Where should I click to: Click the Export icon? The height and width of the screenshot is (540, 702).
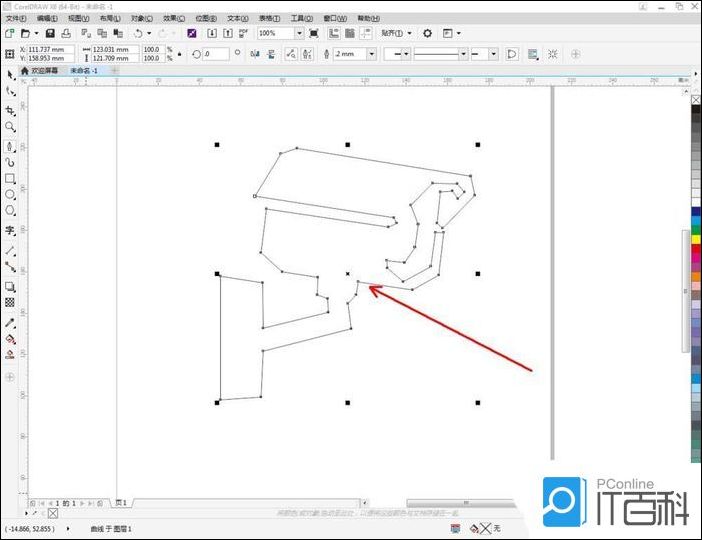pos(228,33)
